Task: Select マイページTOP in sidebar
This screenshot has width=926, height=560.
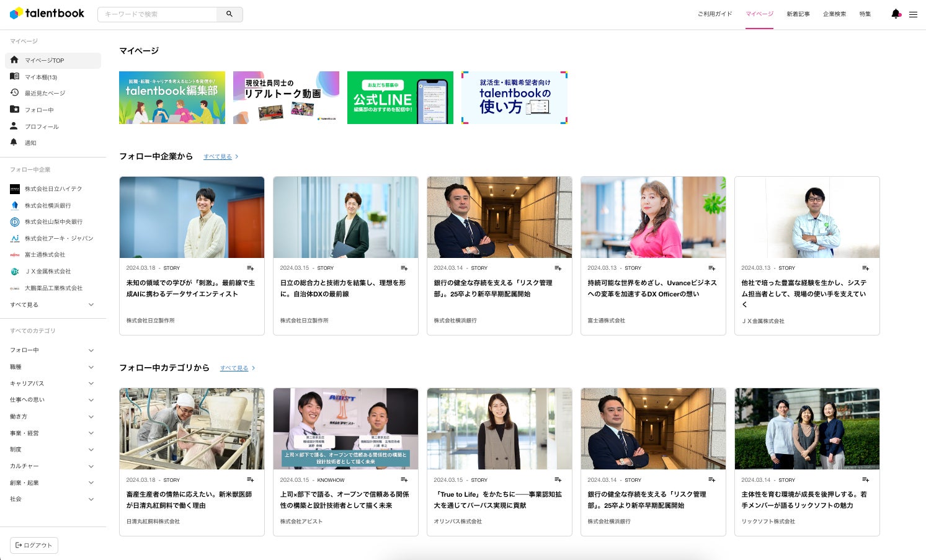Action: (x=53, y=60)
